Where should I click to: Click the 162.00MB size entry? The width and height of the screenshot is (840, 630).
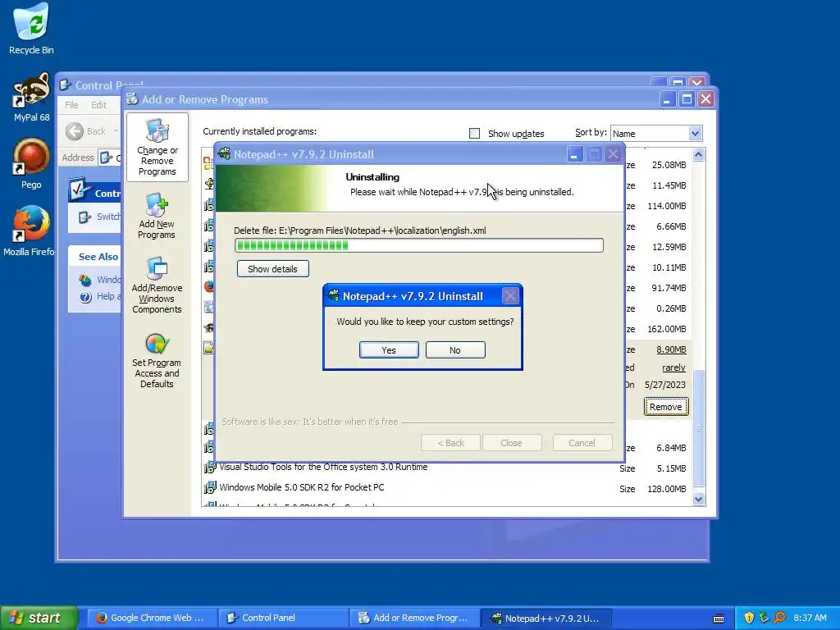[x=666, y=329]
